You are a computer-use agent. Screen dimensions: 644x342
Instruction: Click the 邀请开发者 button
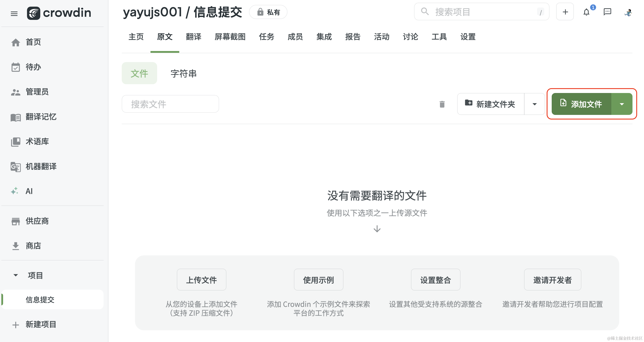[553, 280]
